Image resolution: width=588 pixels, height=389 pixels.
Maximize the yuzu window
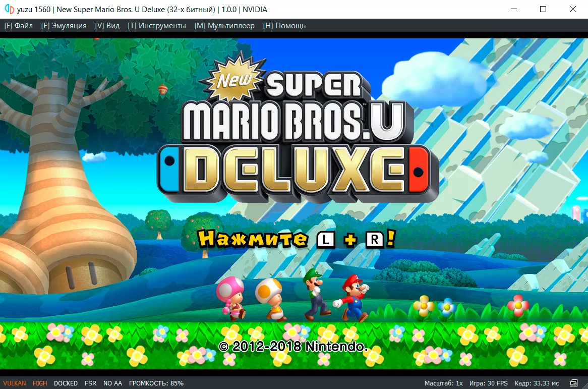pos(543,9)
